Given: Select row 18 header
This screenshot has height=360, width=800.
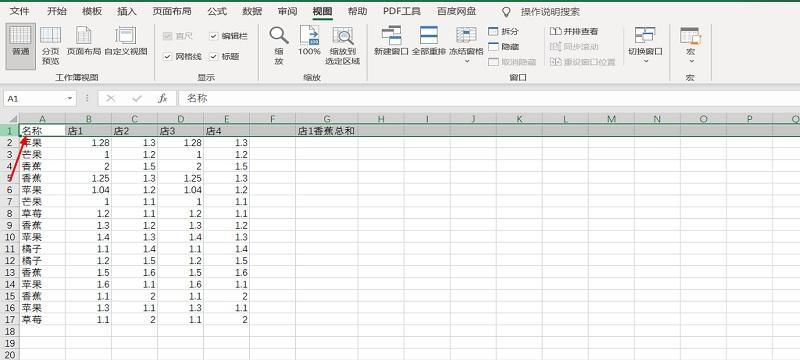Looking at the screenshot, I should point(11,331).
